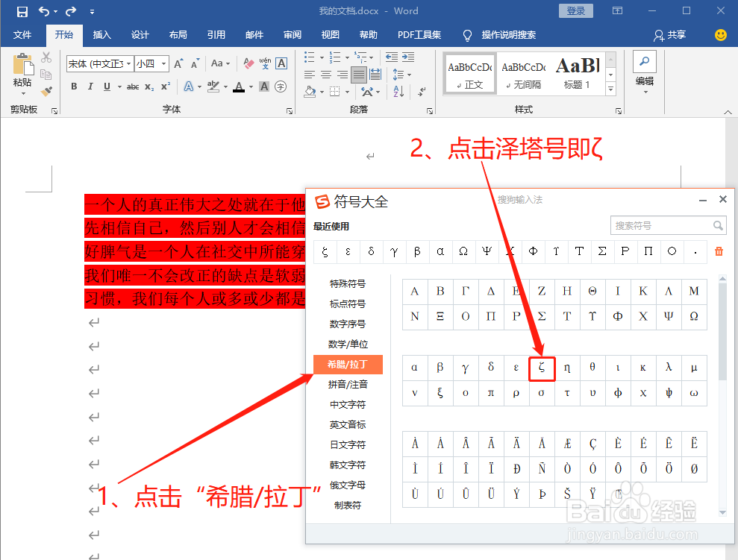Paste using the clipboard icon
The width and height of the screenshot is (738, 560).
coord(22,64)
